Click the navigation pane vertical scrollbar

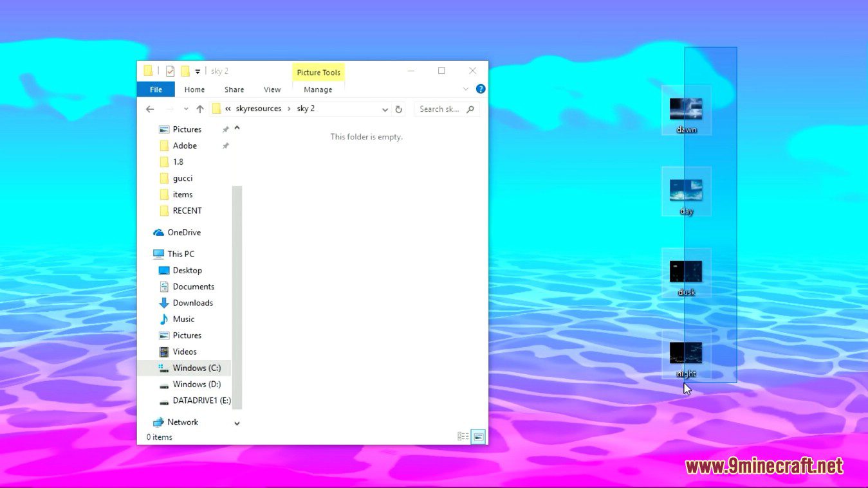[237, 289]
